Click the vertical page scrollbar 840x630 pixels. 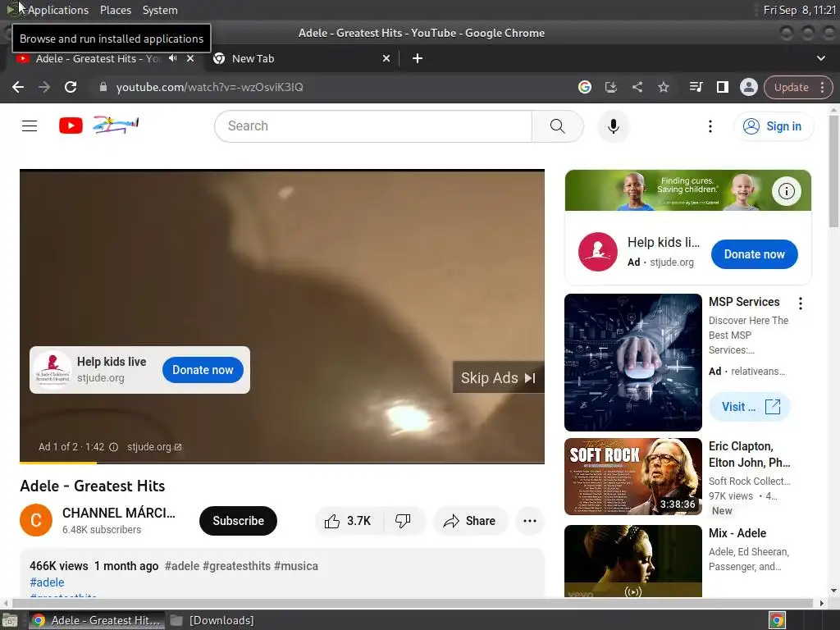[x=833, y=171]
